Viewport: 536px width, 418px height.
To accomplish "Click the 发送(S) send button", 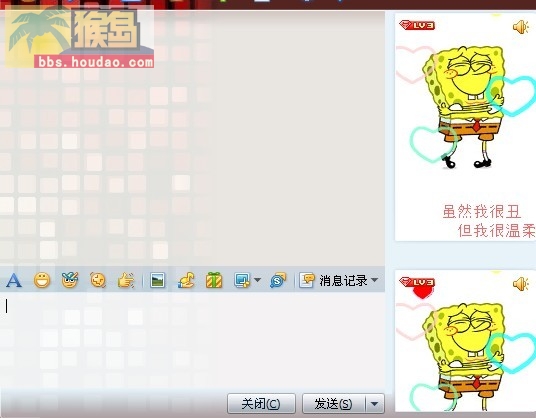I will (334, 404).
